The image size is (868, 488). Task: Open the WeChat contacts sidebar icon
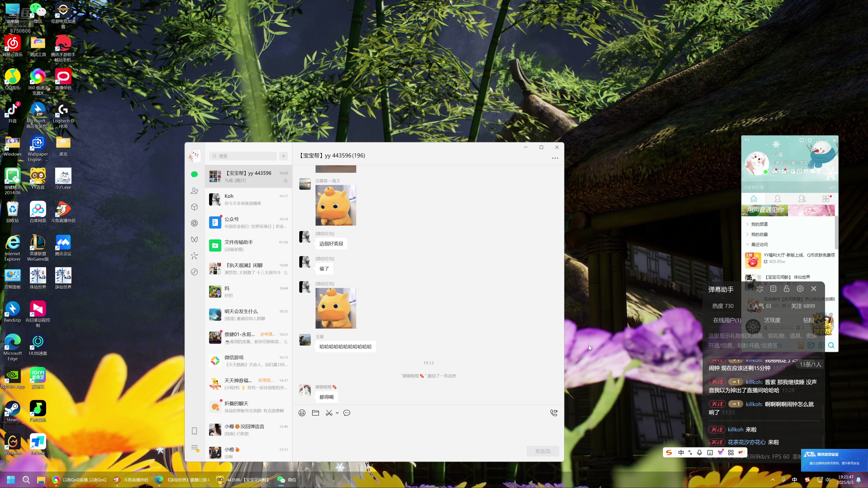(x=194, y=191)
